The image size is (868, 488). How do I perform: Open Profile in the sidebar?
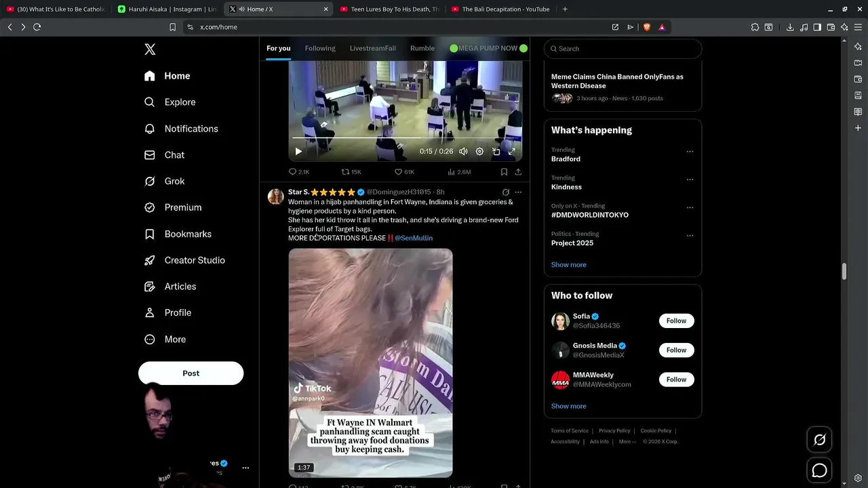[x=167, y=312]
